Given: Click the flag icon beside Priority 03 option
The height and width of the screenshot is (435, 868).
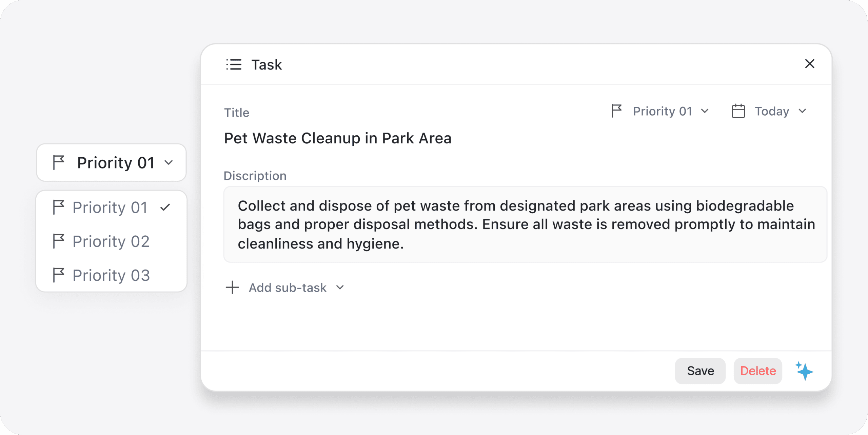Looking at the screenshot, I should click(58, 275).
